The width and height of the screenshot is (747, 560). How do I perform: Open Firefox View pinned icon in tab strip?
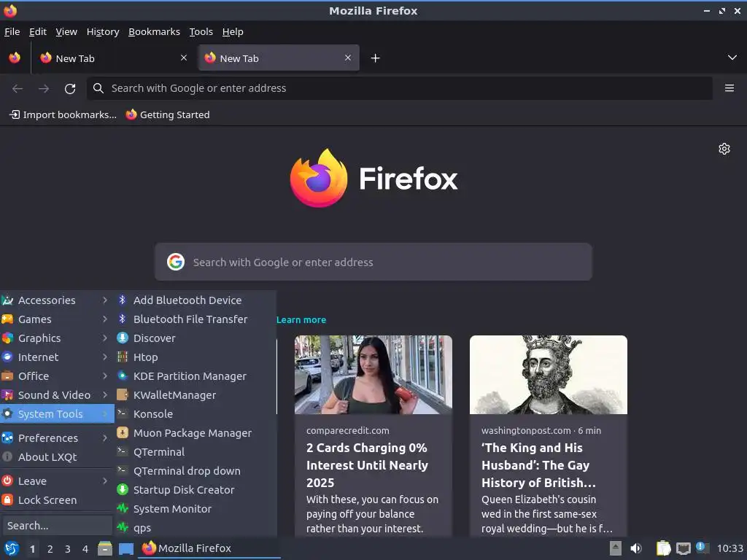15,58
